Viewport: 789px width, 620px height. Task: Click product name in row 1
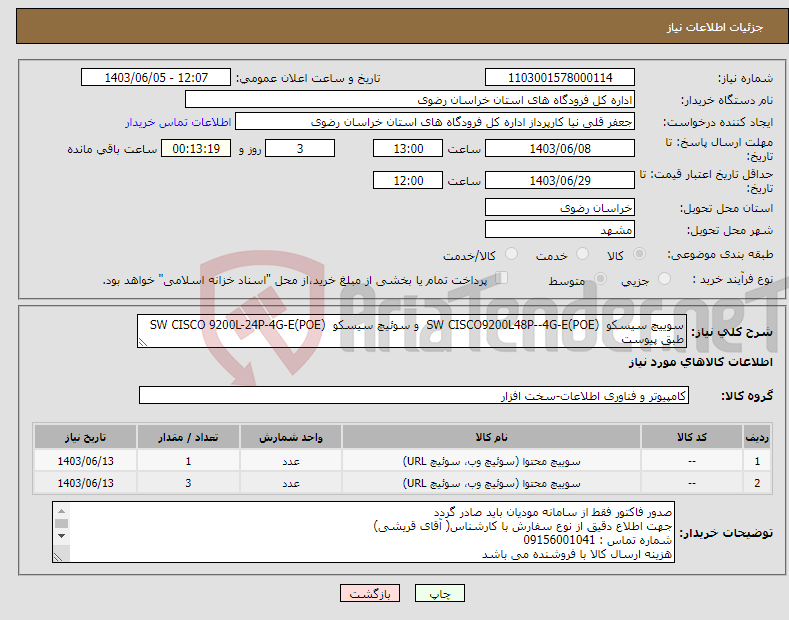tap(491, 461)
